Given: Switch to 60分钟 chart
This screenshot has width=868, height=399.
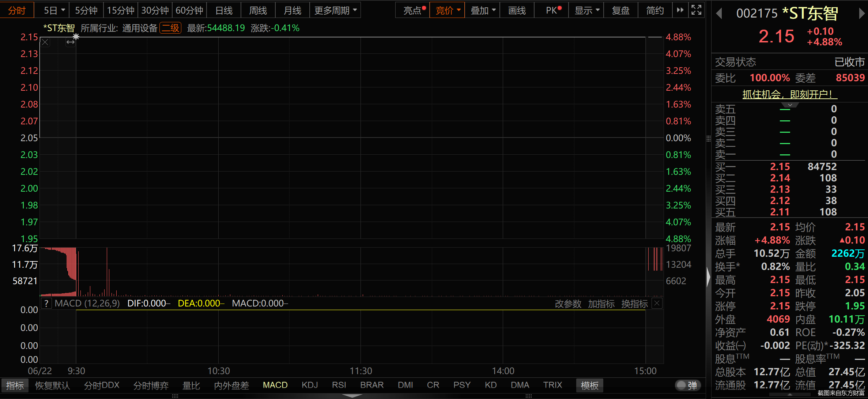Looking at the screenshot, I should click(x=189, y=10).
